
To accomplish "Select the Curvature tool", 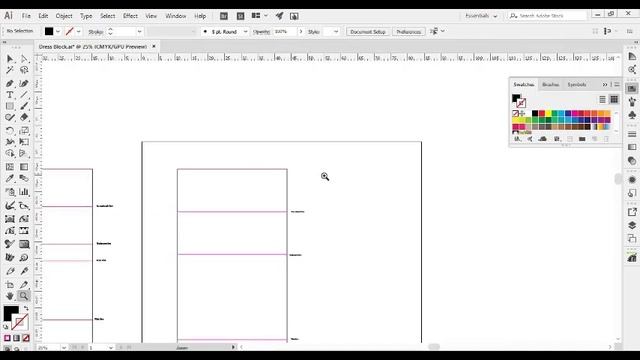I will pyautogui.click(x=24, y=83).
